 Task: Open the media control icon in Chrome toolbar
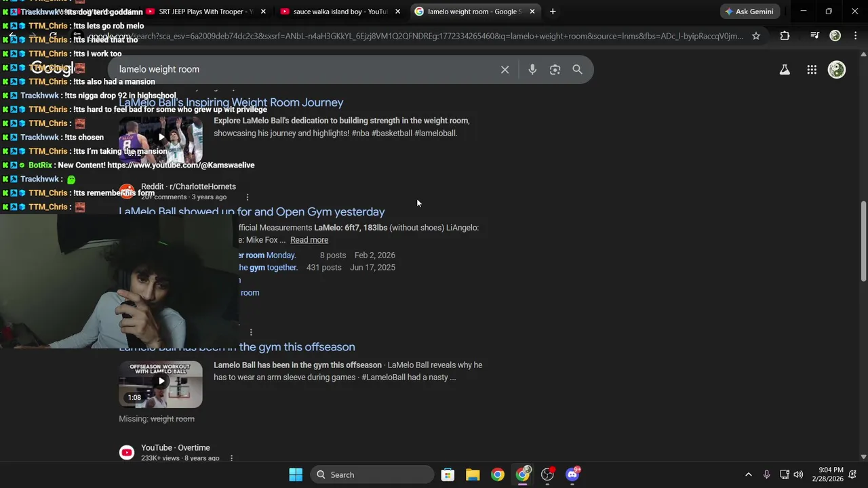(x=815, y=35)
